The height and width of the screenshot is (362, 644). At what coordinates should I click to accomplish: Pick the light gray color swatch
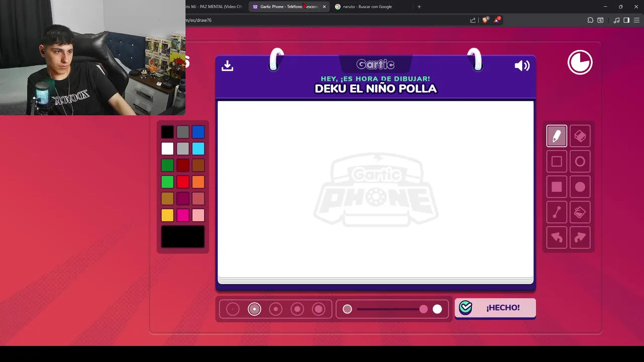click(183, 149)
